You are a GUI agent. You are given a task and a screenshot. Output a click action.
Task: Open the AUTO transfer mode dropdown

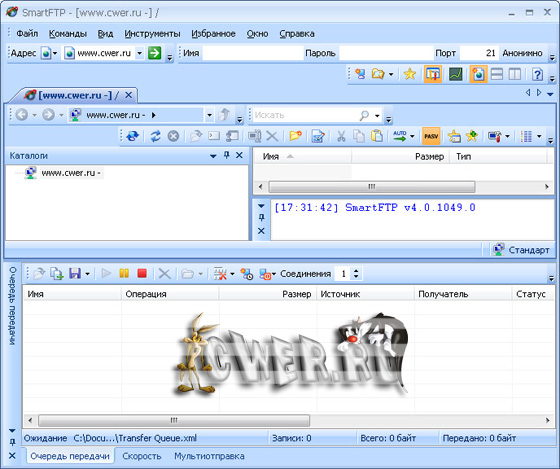coord(412,136)
